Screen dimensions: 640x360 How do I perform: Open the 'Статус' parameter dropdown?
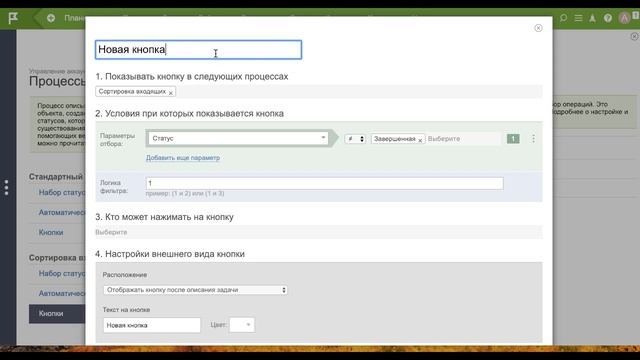pos(238,138)
